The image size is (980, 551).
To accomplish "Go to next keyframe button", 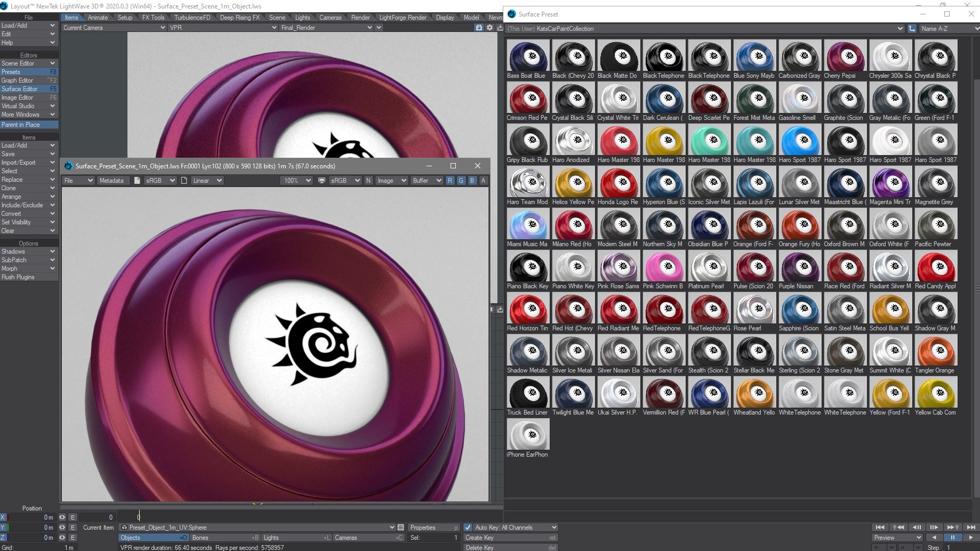I will (952, 527).
